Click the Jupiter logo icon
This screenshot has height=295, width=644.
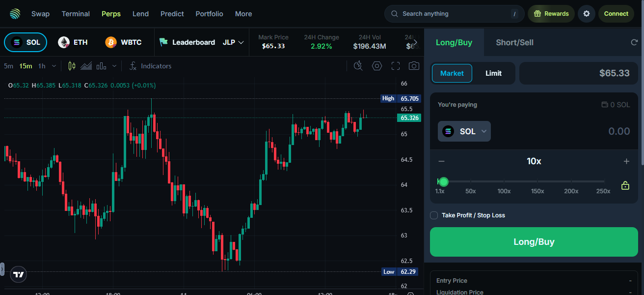(15, 14)
